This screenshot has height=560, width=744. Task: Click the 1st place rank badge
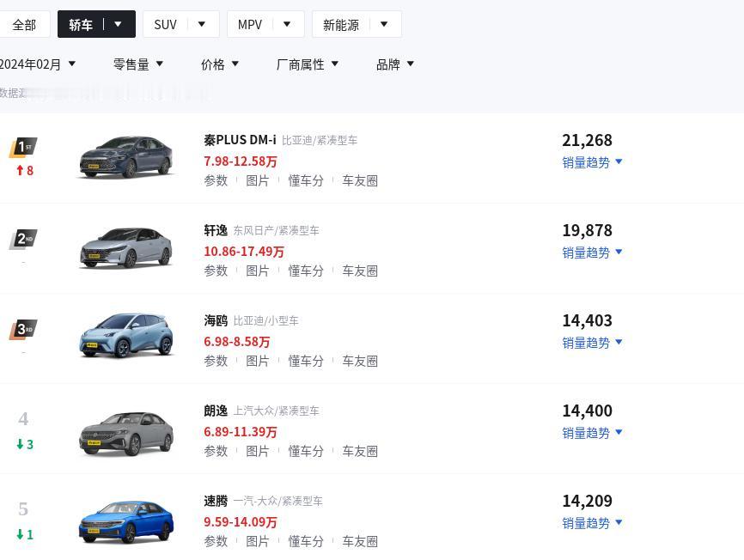click(x=23, y=148)
